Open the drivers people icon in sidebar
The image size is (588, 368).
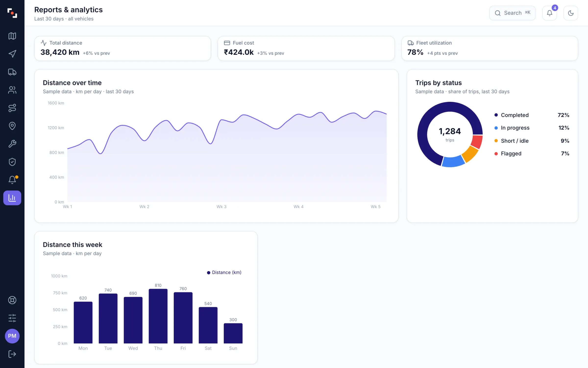(x=12, y=90)
